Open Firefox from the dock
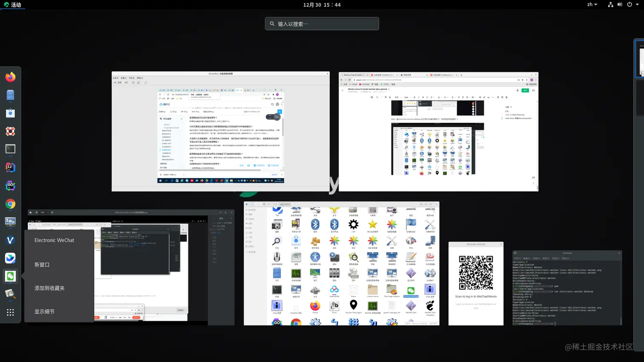The width and height of the screenshot is (644, 362). click(x=10, y=77)
